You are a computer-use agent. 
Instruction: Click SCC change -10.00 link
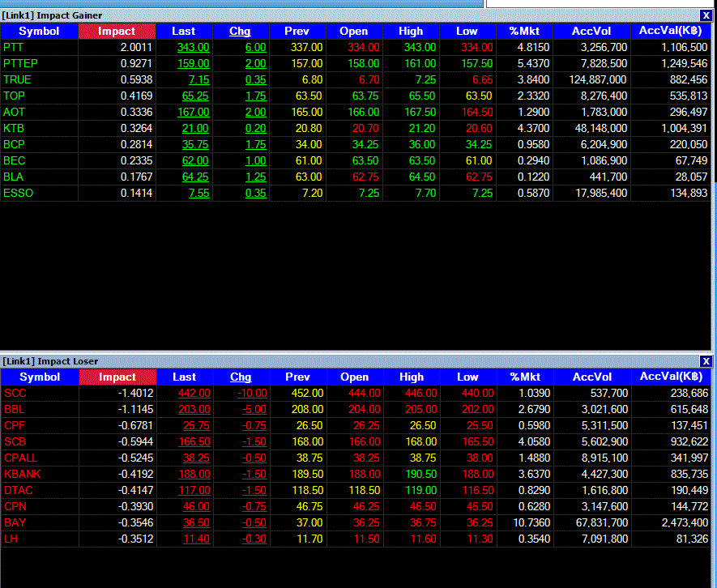pyautogui.click(x=253, y=394)
